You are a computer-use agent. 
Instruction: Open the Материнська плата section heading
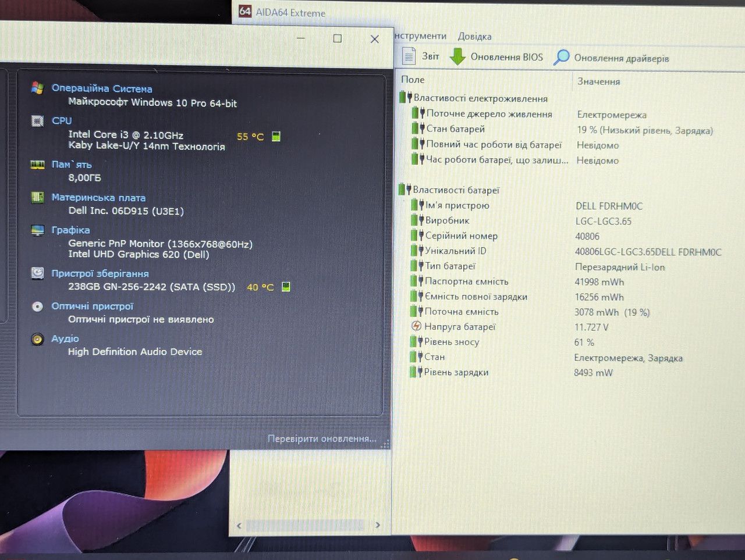point(98,198)
